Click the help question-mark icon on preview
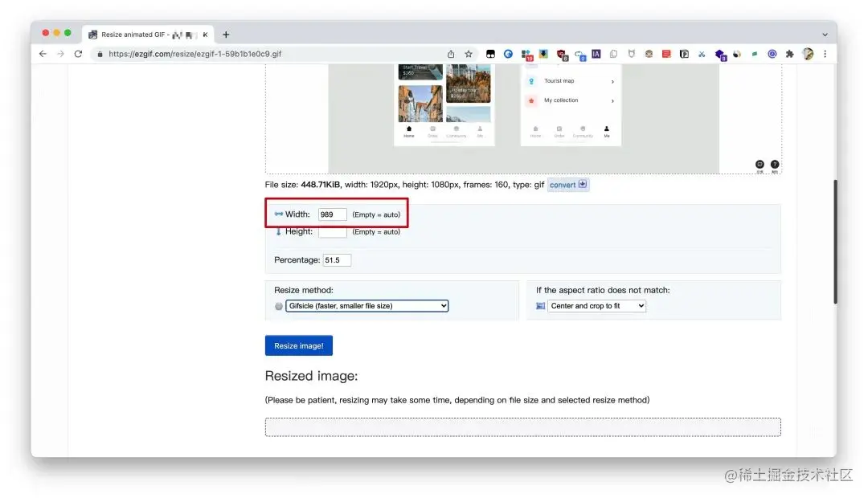Viewport: 868px width, 498px height. (x=775, y=165)
